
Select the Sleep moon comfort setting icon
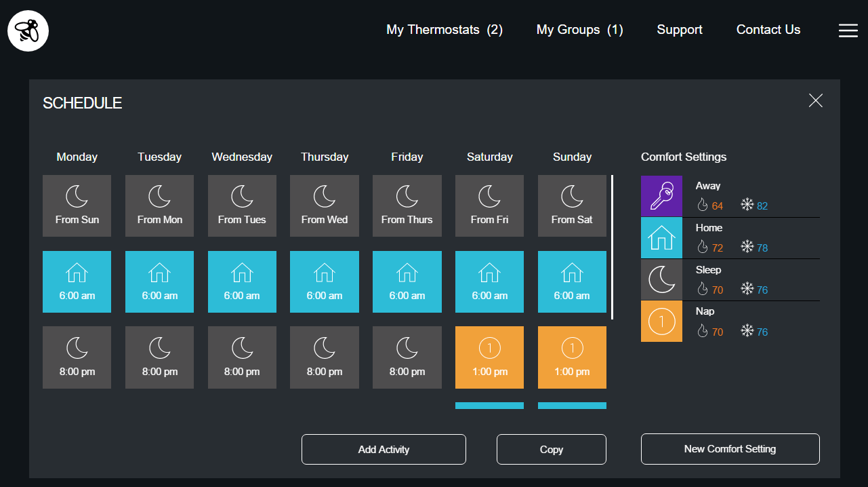pos(661,279)
